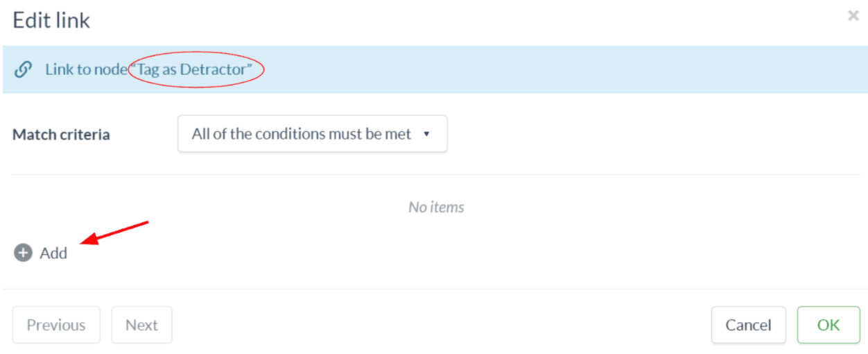
Task: Go to the Previous step
Action: (56, 325)
